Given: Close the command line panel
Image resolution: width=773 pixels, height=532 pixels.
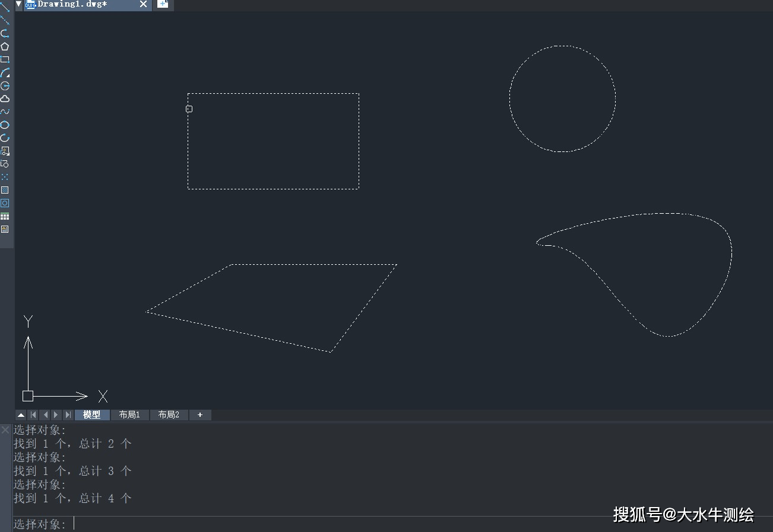Looking at the screenshot, I should (x=5, y=429).
